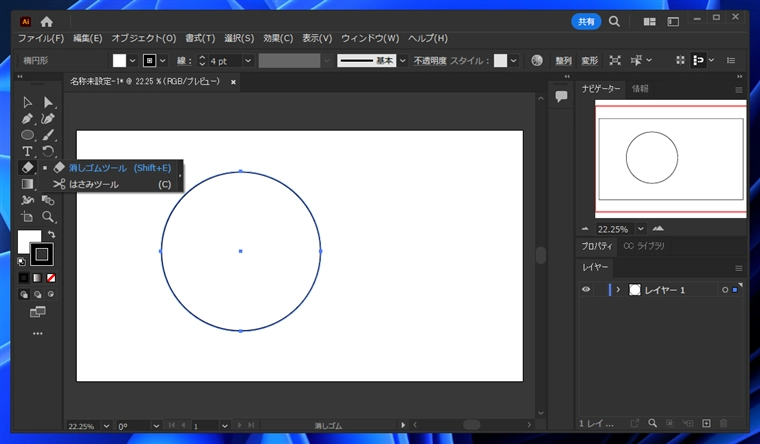This screenshot has width=760, height=444.
Task: Select the Pen tool in the toolbox
Action: pyautogui.click(x=27, y=118)
